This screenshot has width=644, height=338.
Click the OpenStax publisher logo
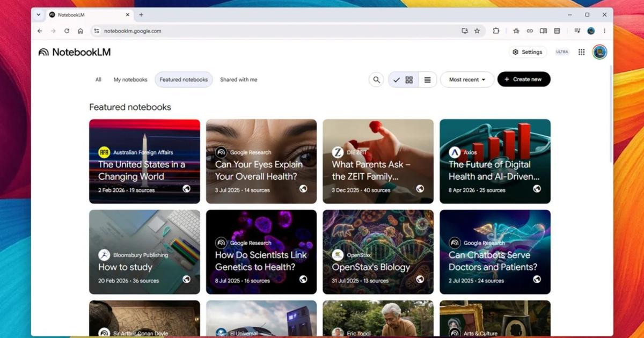(338, 255)
